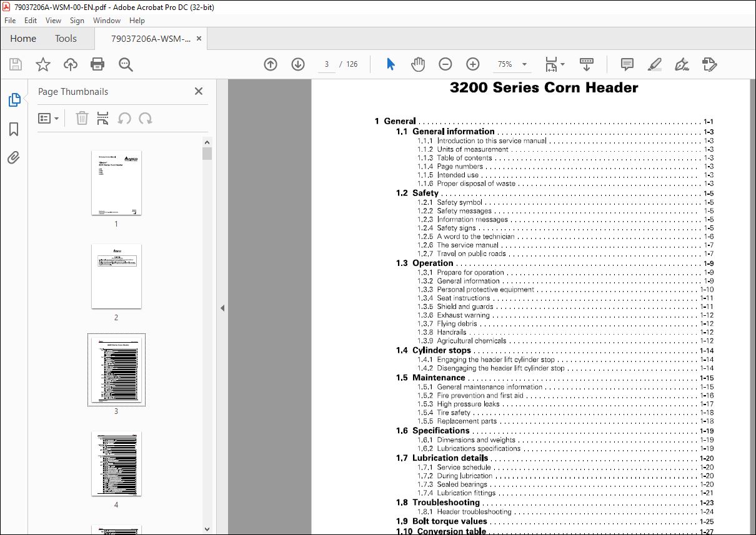Viewport: 756px width, 535px height.
Task: Print the document using printer icon
Action: pyautogui.click(x=97, y=64)
